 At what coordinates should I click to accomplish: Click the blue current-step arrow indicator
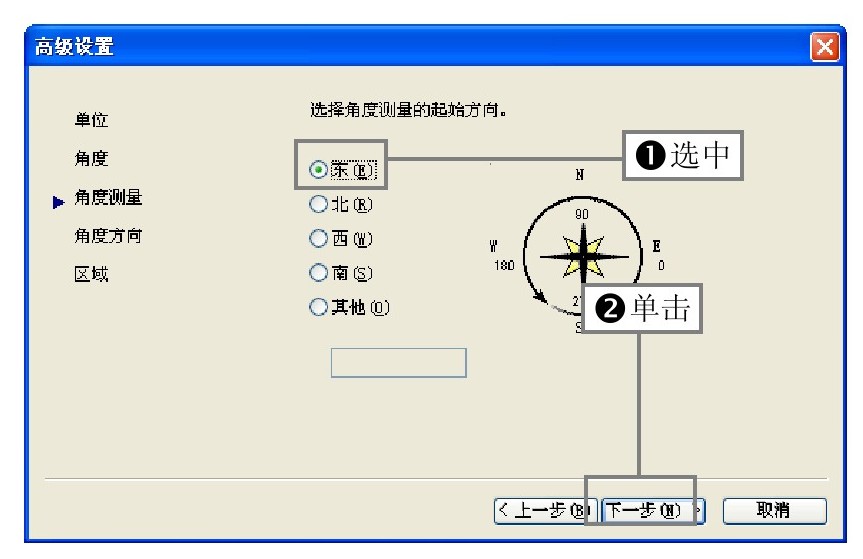[58, 202]
